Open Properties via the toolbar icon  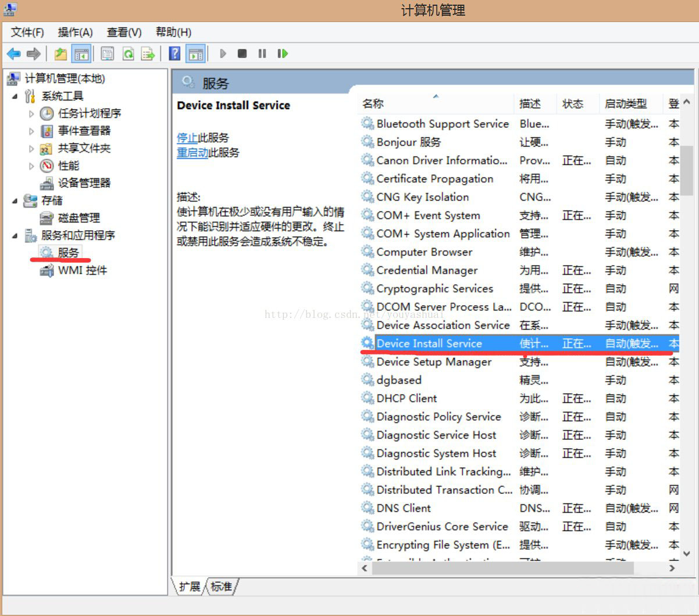click(107, 53)
